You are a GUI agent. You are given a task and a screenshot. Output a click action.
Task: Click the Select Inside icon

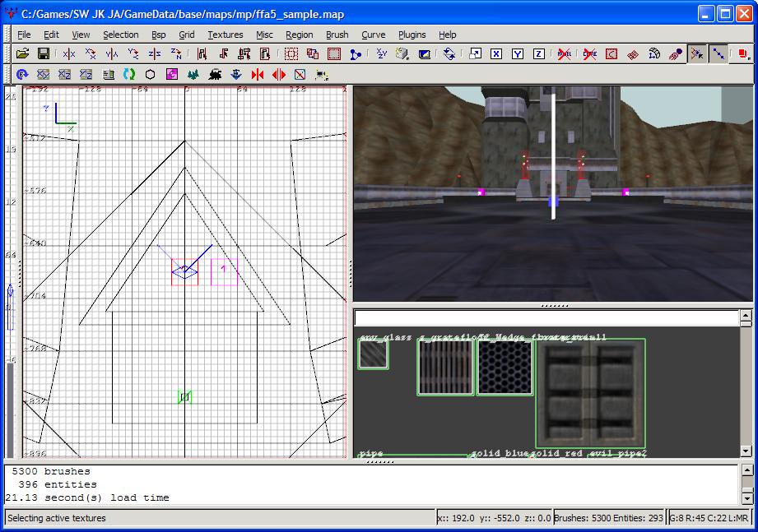(x=265, y=53)
